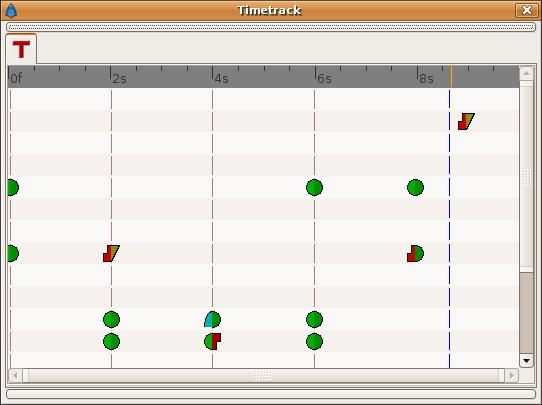Click the Synfig icon in the title bar
Screen dimensions: 542x405
pos(11,11)
